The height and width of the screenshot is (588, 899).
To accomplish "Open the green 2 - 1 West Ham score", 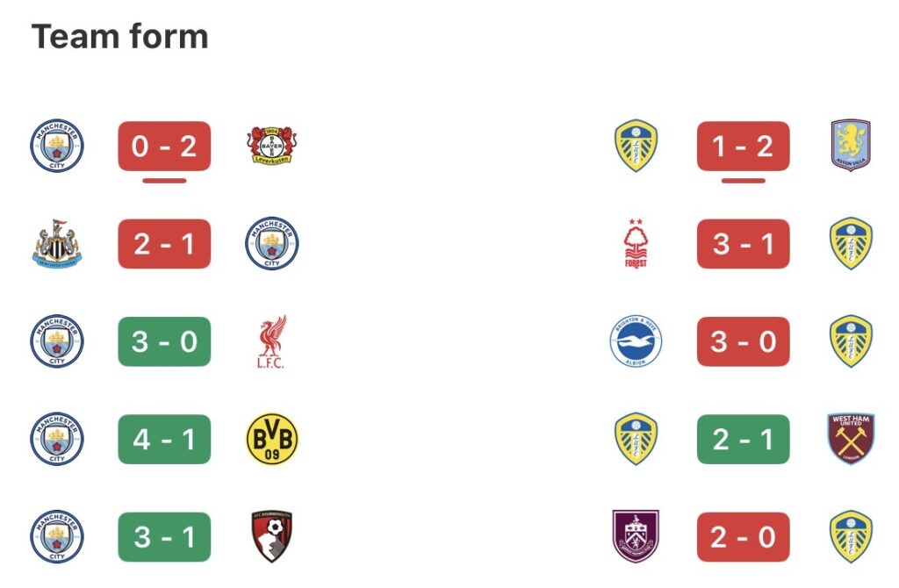I will point(743,439).
